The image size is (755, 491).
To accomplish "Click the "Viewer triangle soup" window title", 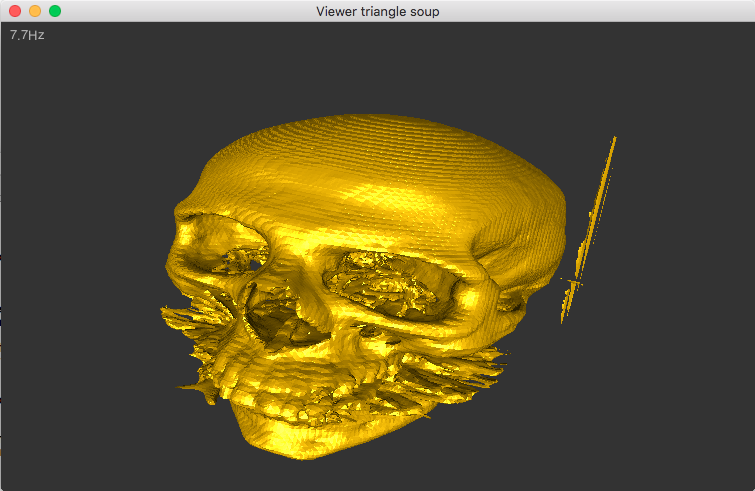I will point(377,11).
